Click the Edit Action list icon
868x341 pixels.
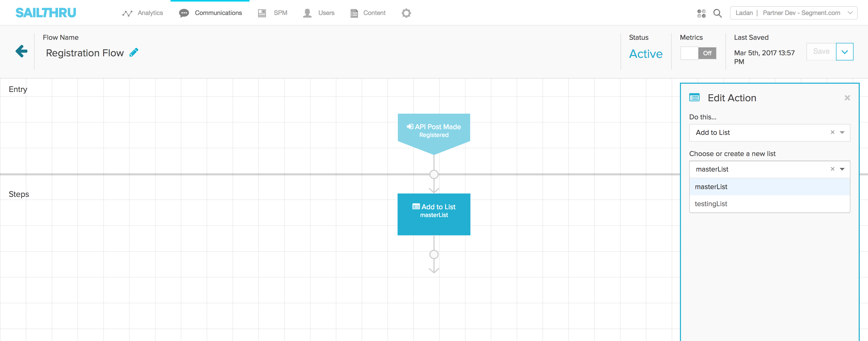pyautogui.click(x=694, y=97)
